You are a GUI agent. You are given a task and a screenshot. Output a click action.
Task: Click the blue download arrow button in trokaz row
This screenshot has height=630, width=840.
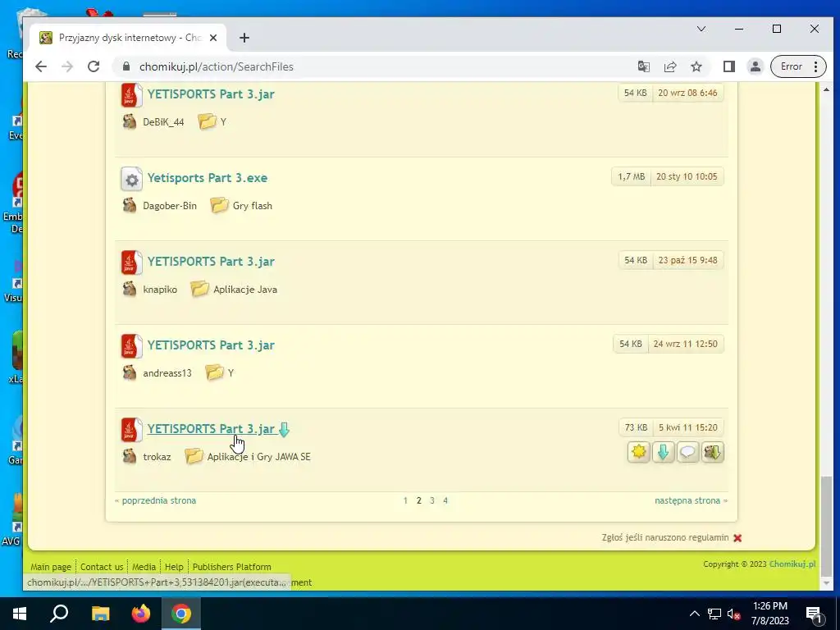[x=663, y=452]
